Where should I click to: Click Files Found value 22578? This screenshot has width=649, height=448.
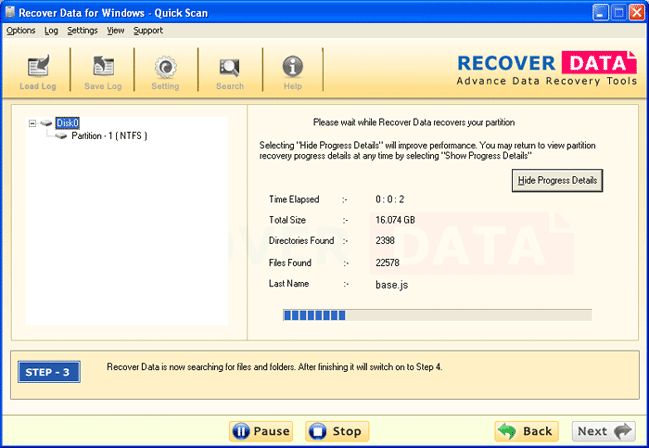(387, 263)
